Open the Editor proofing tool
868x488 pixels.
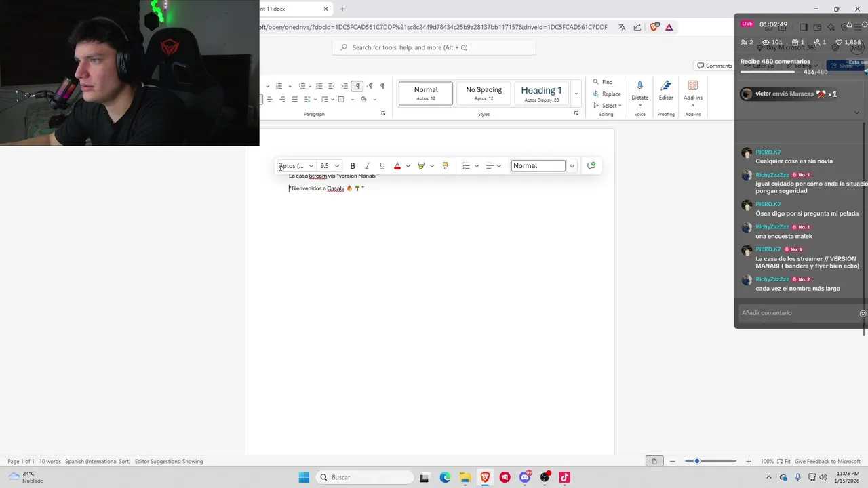click(x=666, y=90)
